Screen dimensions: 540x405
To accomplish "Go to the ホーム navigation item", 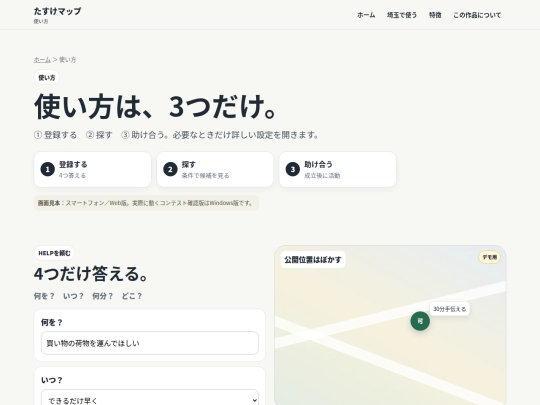I will pos(366,15).
